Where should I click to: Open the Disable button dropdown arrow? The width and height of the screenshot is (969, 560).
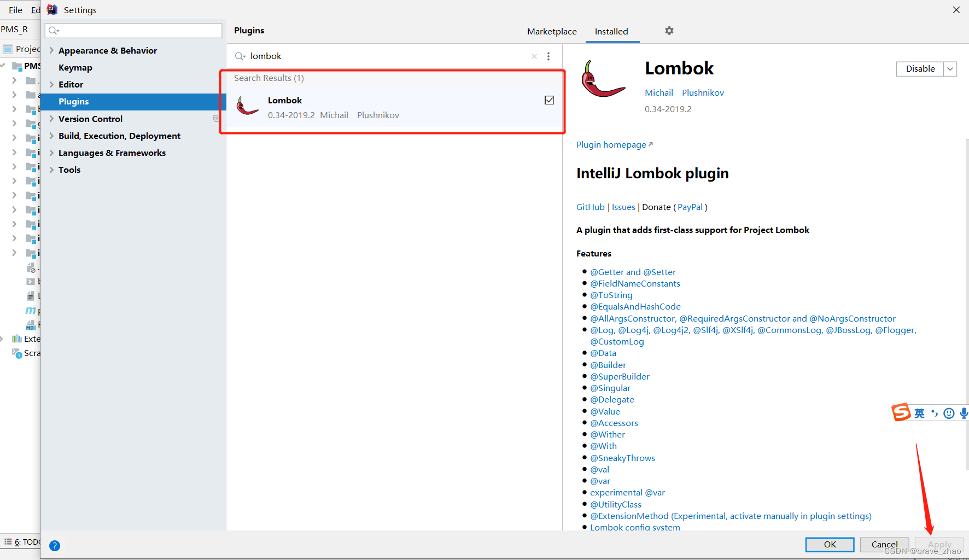[950, 69]
